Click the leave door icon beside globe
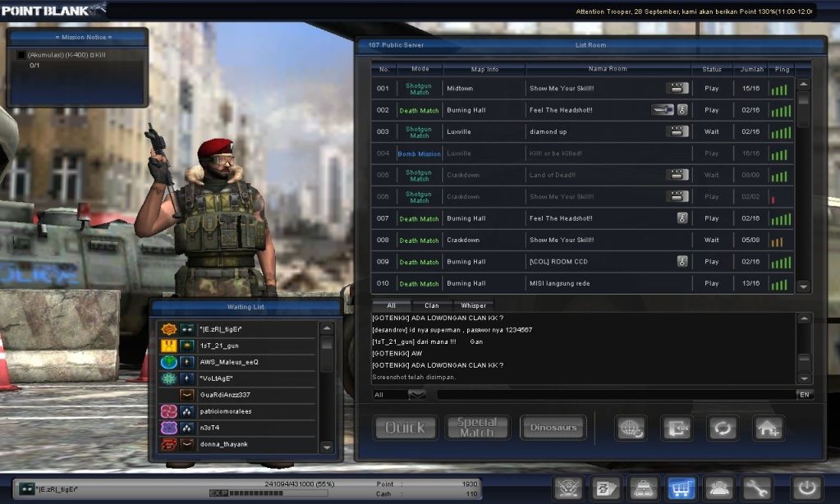 (677, 428)
